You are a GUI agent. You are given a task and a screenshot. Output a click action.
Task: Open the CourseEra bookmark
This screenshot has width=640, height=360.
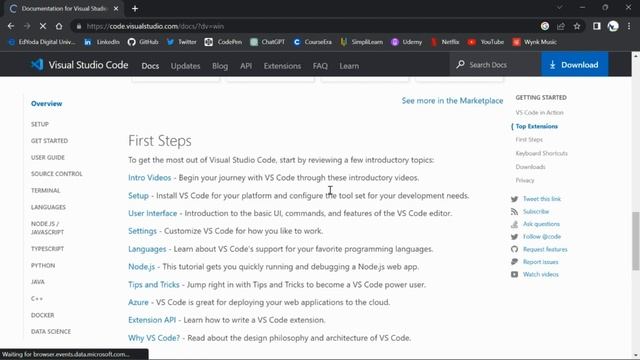[313, 42]
